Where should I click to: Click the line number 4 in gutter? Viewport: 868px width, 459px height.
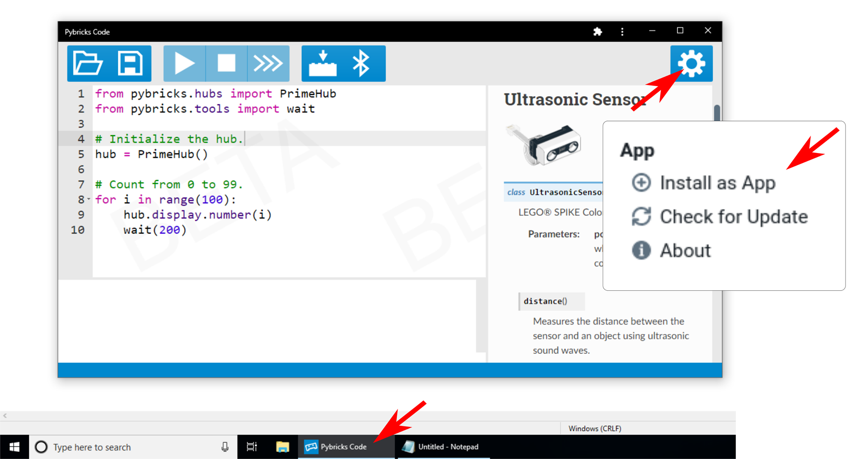pyautogui.click(x=81, y=139)
